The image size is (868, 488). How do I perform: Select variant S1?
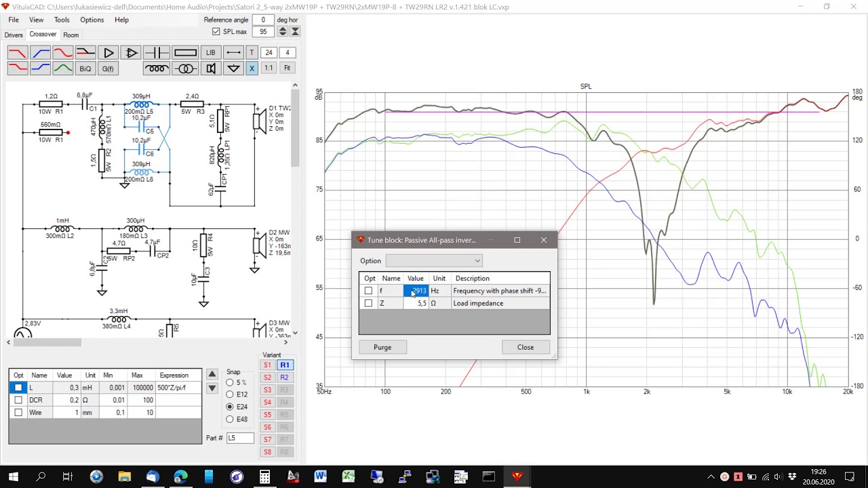(x=267, y=365)
